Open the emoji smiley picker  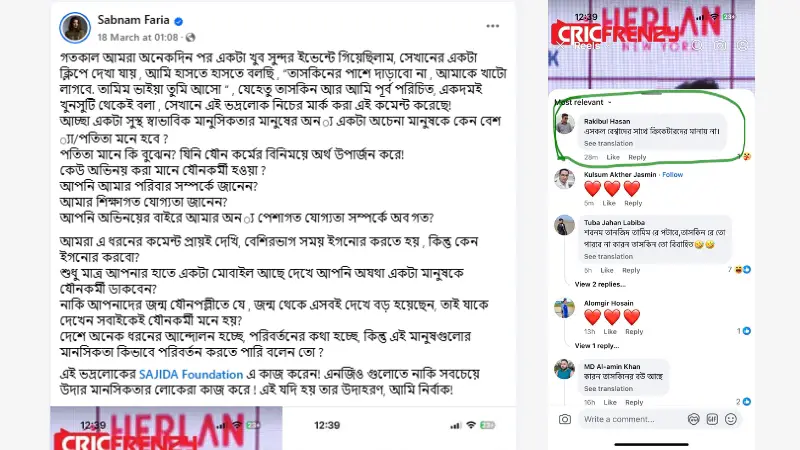[x=731, y=419]
